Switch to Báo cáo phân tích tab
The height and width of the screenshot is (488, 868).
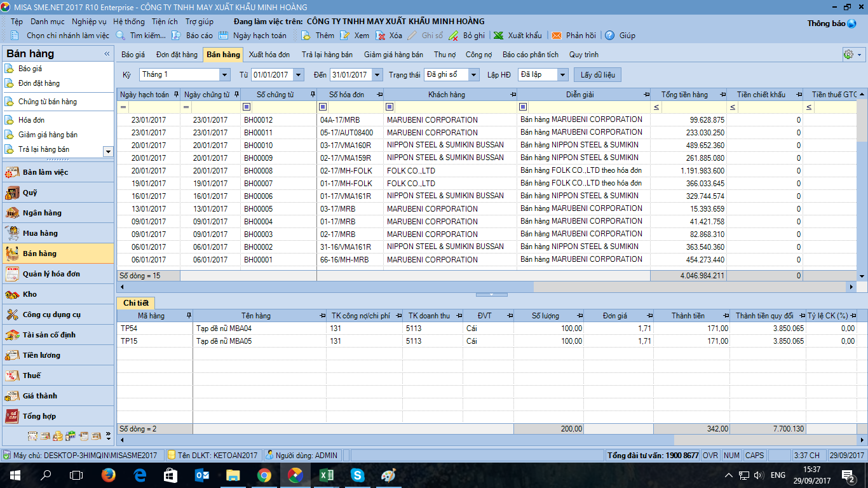[531, 55]
